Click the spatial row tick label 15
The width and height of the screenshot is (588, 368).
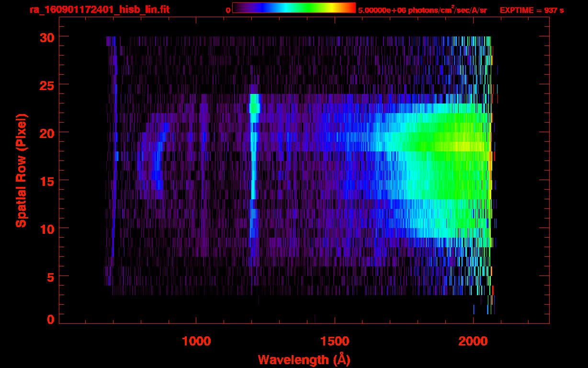(x=47, y=181)
